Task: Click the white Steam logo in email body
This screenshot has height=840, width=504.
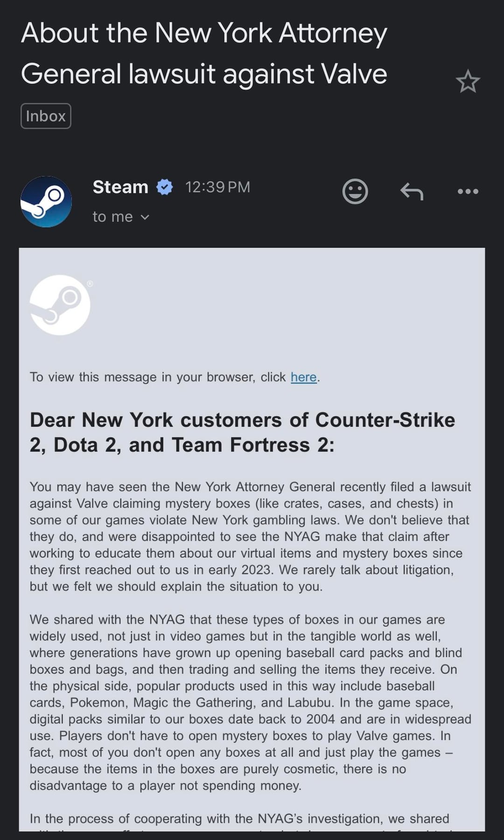Action: pyautogui.click(x=60, y=305)
